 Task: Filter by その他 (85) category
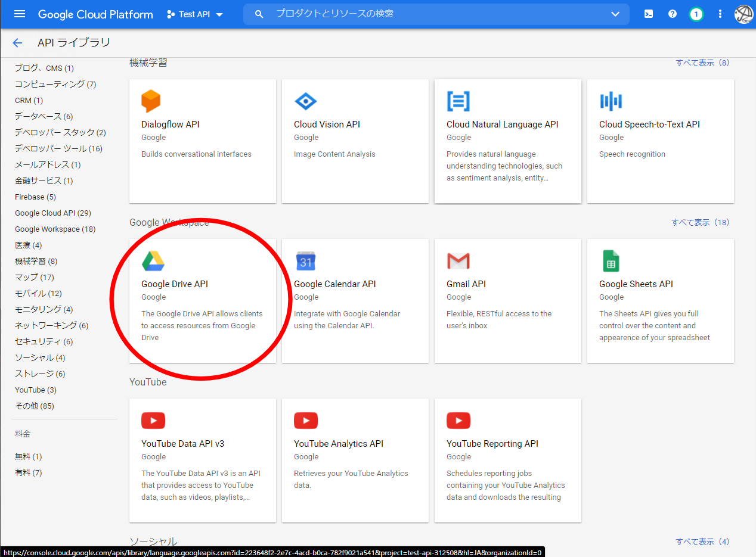click(x=35, y=406)
